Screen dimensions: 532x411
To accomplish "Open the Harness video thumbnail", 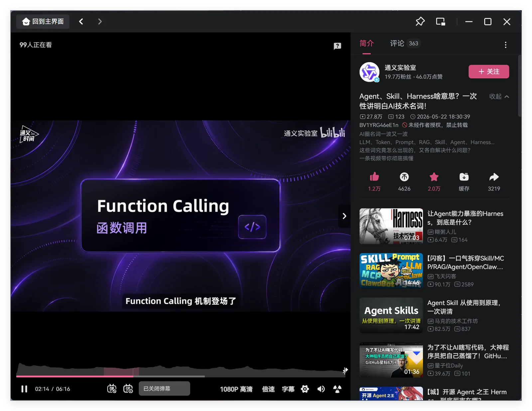I will coord(391,226).
